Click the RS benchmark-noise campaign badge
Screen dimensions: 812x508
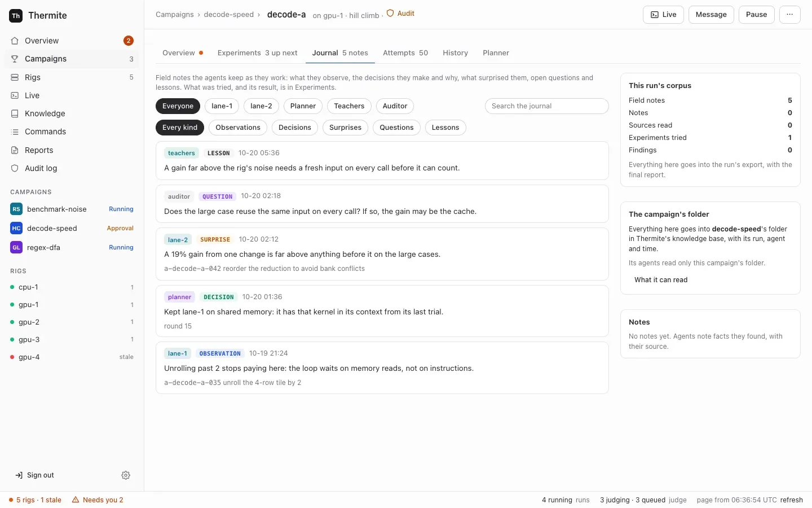pyautogui.click(x=16, y=209)
